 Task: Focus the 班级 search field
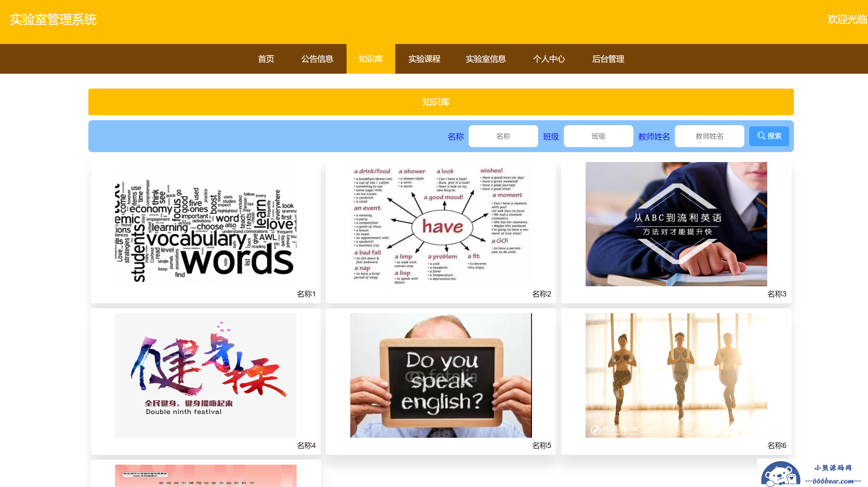click(x=598, y=136)
